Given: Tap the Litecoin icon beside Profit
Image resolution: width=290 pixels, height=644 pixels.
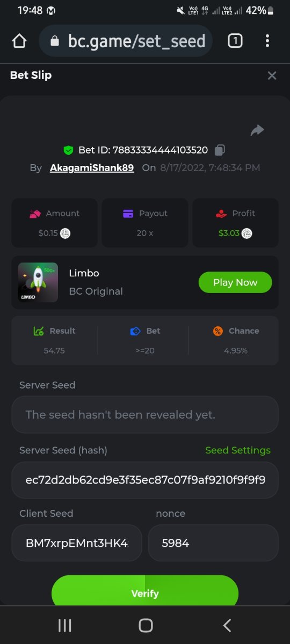Looking at the screenshot, I should [247, 233].
